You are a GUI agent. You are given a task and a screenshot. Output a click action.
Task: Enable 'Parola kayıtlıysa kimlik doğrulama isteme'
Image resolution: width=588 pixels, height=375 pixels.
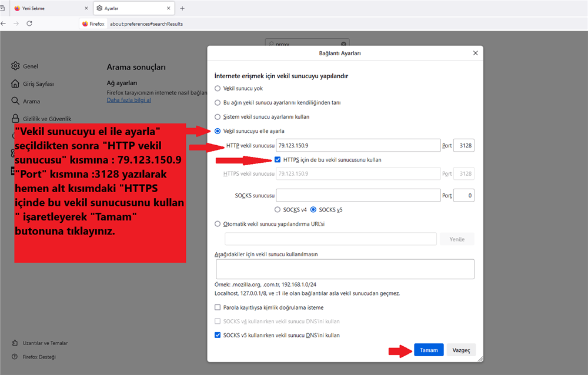coord(218,307)
